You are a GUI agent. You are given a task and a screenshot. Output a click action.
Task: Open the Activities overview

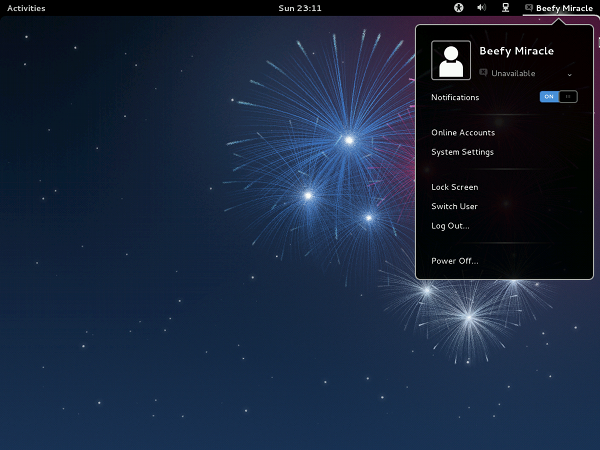(x=26, y=8)
